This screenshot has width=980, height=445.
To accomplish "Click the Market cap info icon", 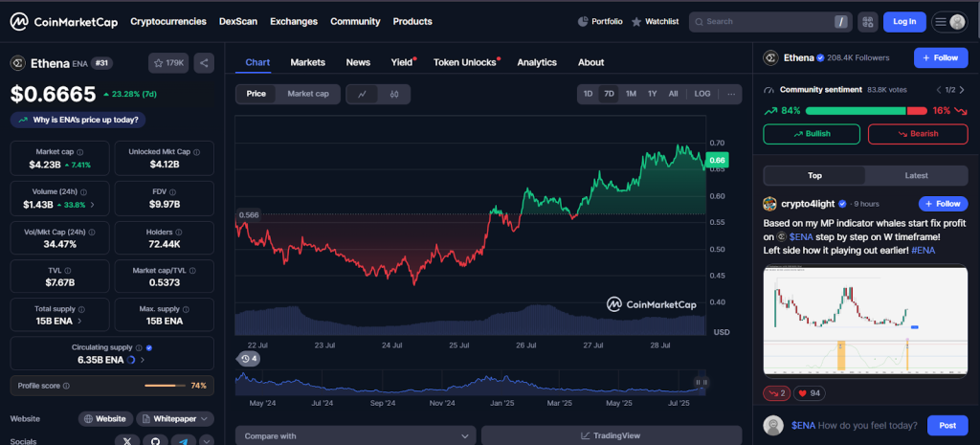I will click(80, 152).
